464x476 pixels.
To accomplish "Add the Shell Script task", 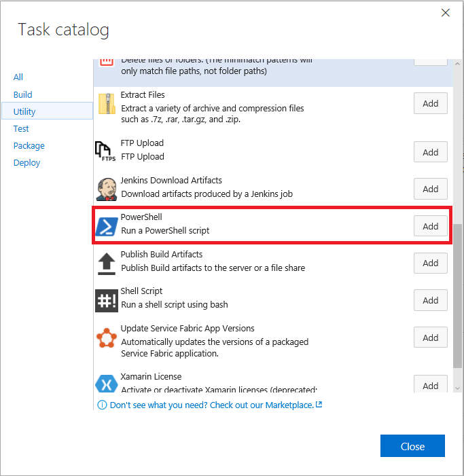I will coord(430,300).
